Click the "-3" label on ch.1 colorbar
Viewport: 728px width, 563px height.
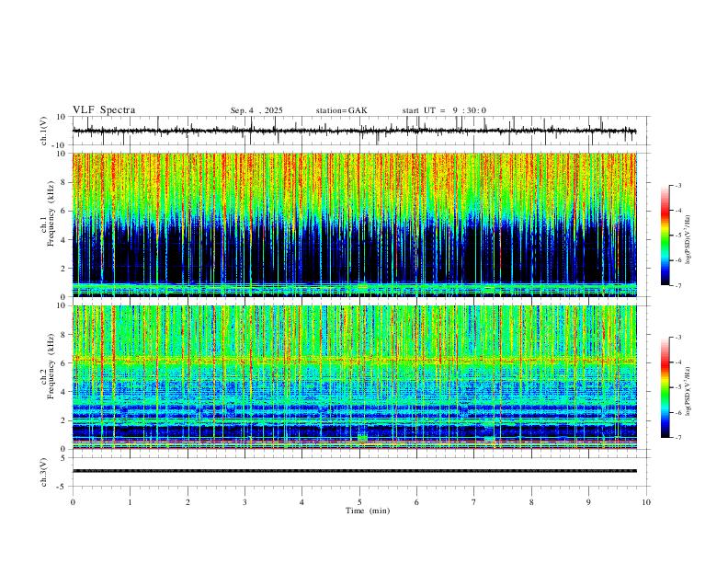pyautogui.click(x=678, y=185)
